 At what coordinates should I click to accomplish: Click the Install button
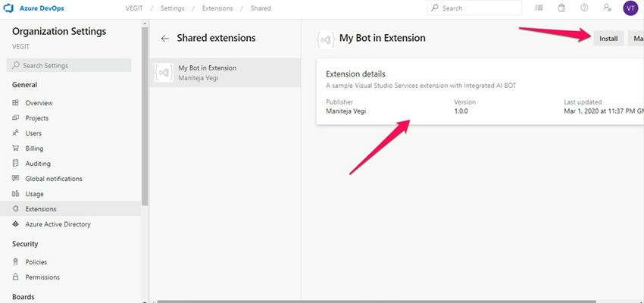[608, 38]
